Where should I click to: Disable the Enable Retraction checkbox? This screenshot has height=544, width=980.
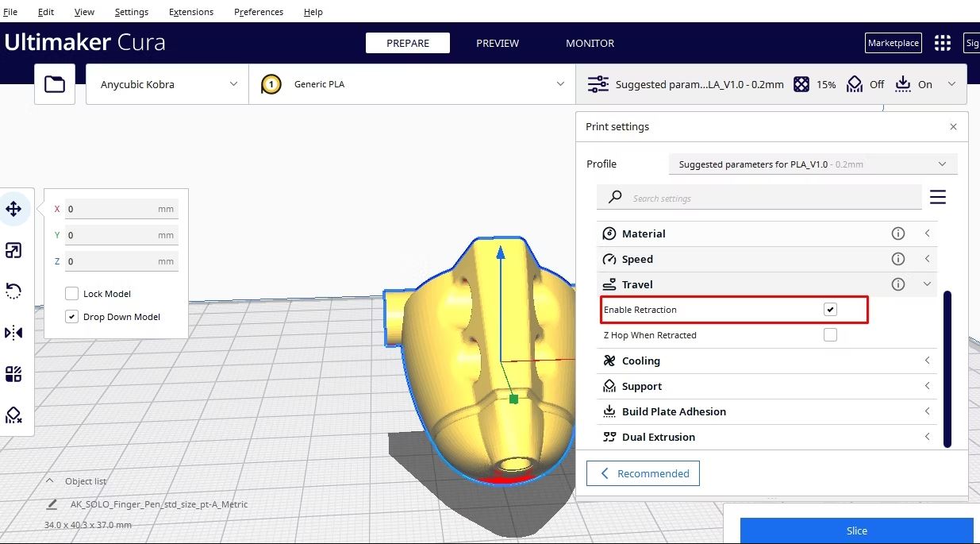tap(830, 309)
